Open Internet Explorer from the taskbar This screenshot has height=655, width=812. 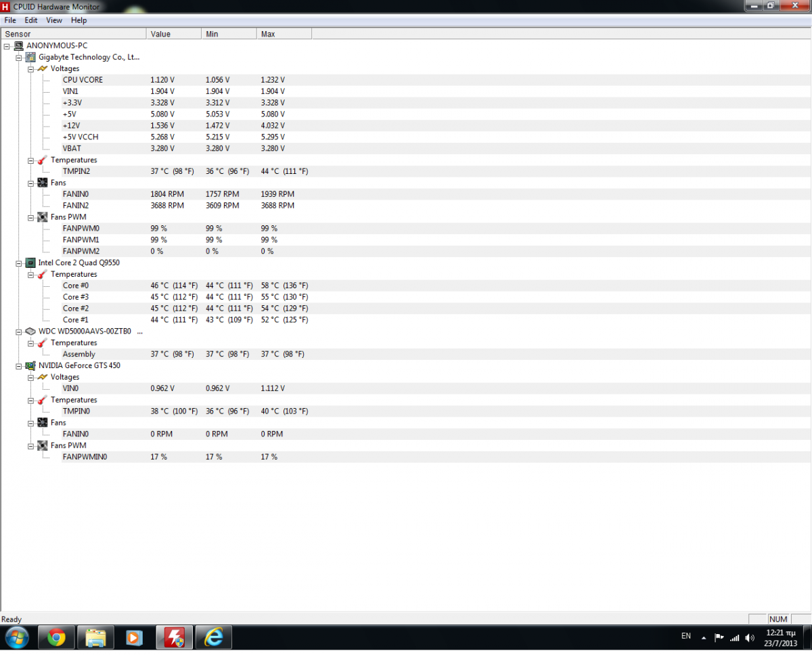[214, 637]
